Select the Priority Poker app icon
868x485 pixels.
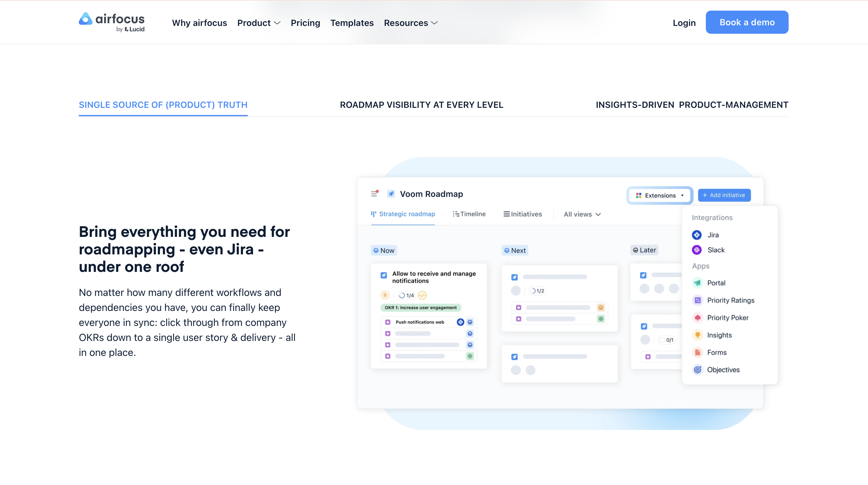(x=697, y=317)
